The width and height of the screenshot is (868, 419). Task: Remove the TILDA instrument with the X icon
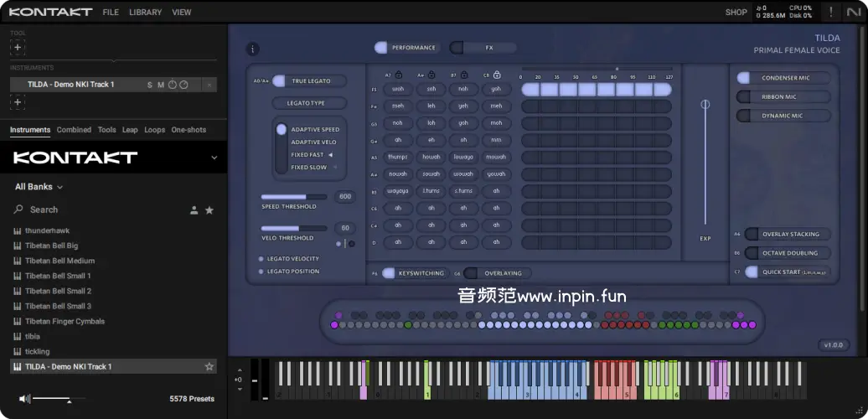(x=209, y=85)
